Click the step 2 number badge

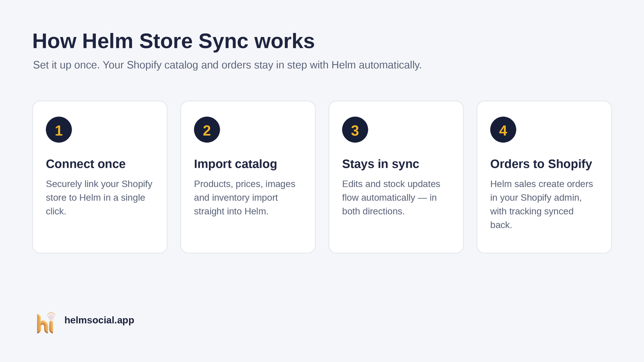(207, 130)
